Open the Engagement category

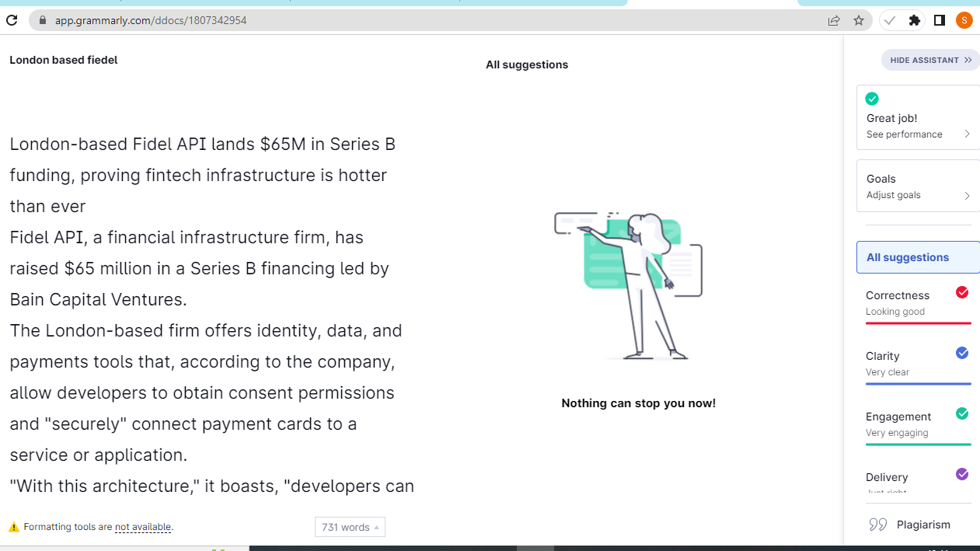[x=918, y=425]
